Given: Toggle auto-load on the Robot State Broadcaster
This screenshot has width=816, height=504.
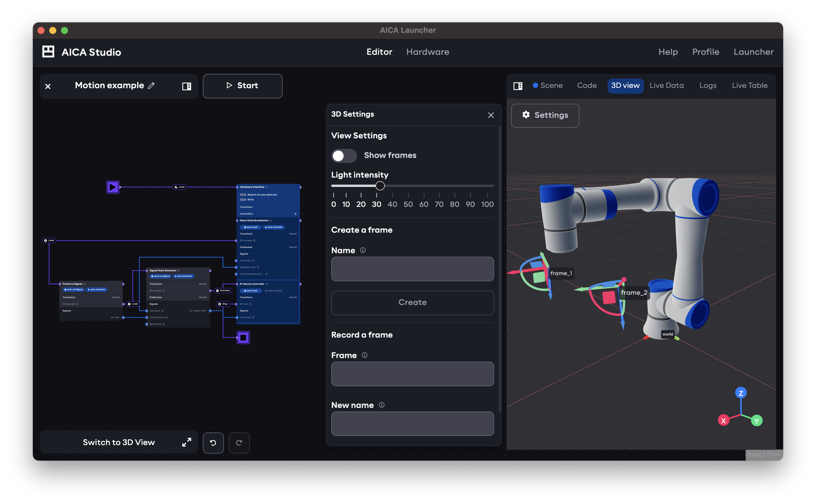Looking at the screenshot, I should pos(251,227).
